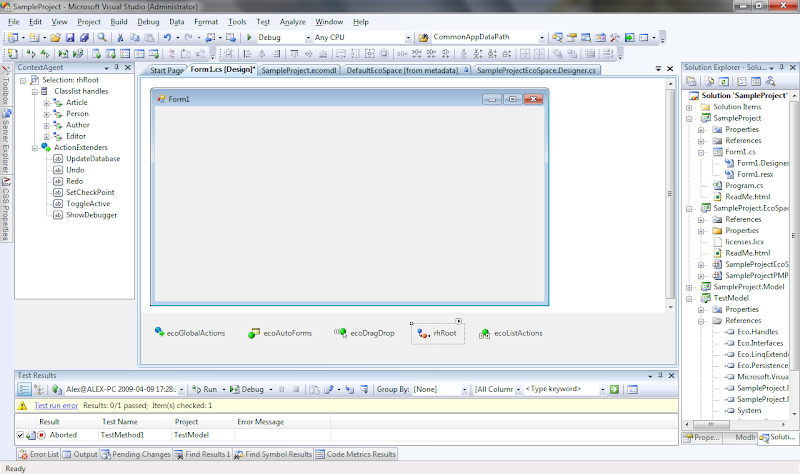Switch to the Start Page tab

[166, 70]
